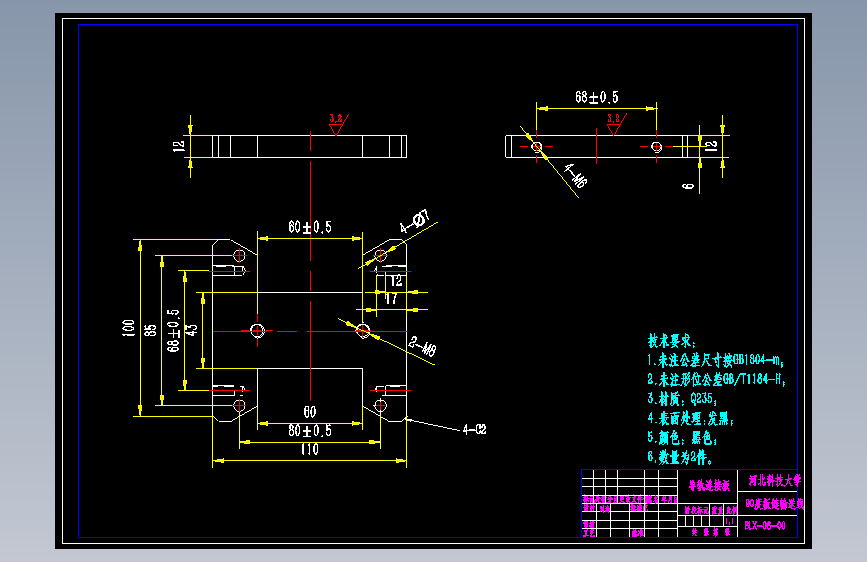Image resolution: width=867 pixels, height=562 pixels.
Task: Click the left M8 hole circle in plan view
Action: [x=258, y=331]
